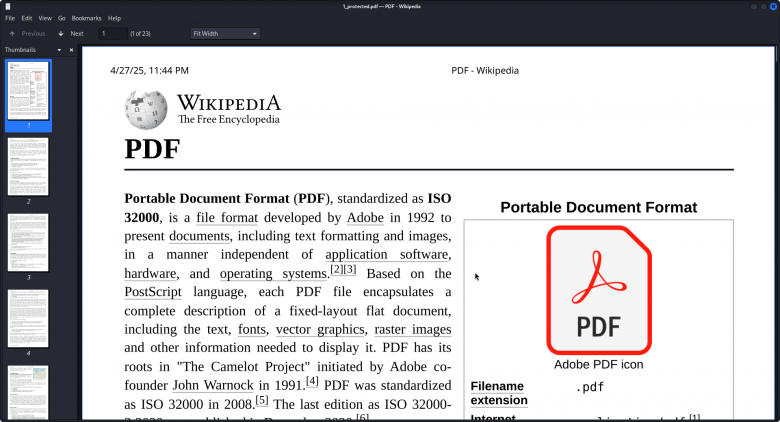Click the '4/27/25, 11:44 PM' header timestamp
This screenshot has height=422, width=780.
click(149, 71)
